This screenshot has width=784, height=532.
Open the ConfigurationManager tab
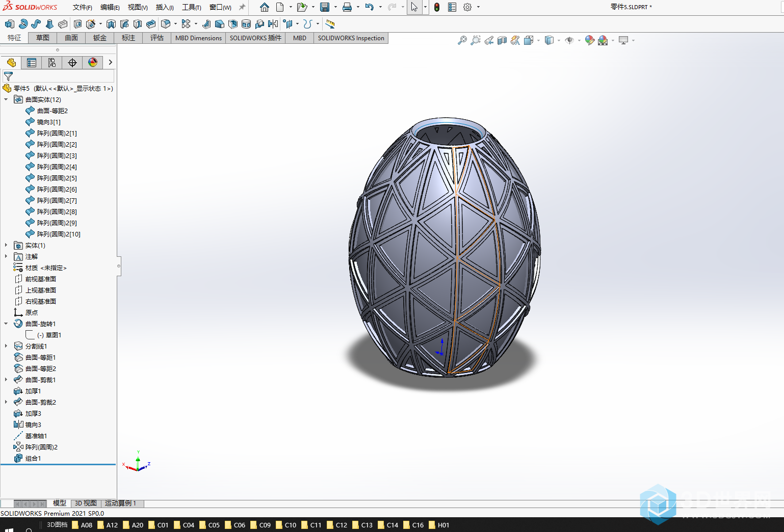pyautogui.click(x=52, y=63)
